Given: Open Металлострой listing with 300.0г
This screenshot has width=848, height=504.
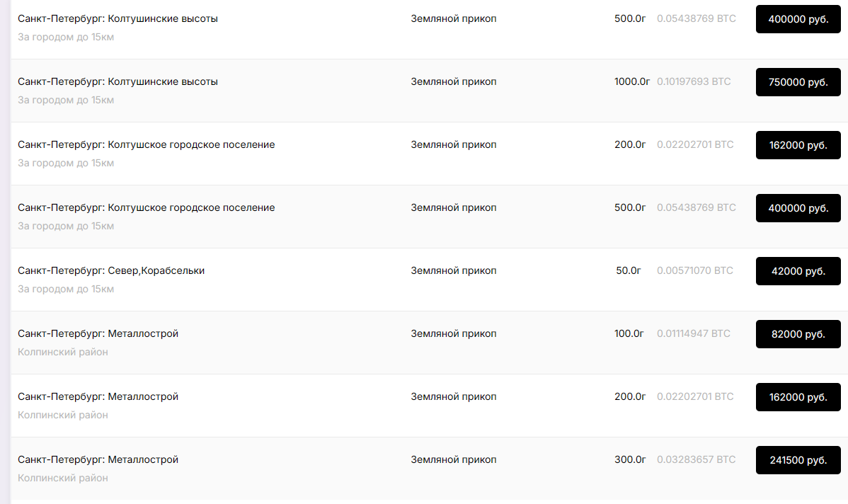Looking at the screenshot, I should 98,459.
